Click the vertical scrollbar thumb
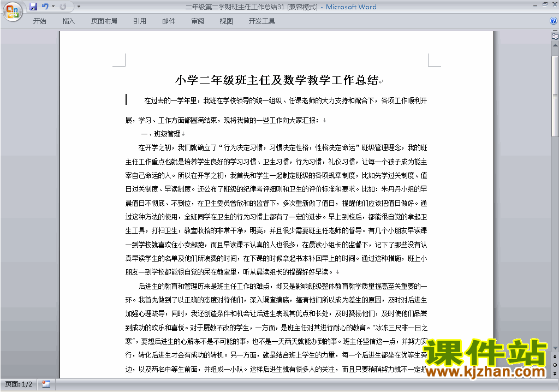Viewport: 559px width, 392px height. click(x=555, y=96)
